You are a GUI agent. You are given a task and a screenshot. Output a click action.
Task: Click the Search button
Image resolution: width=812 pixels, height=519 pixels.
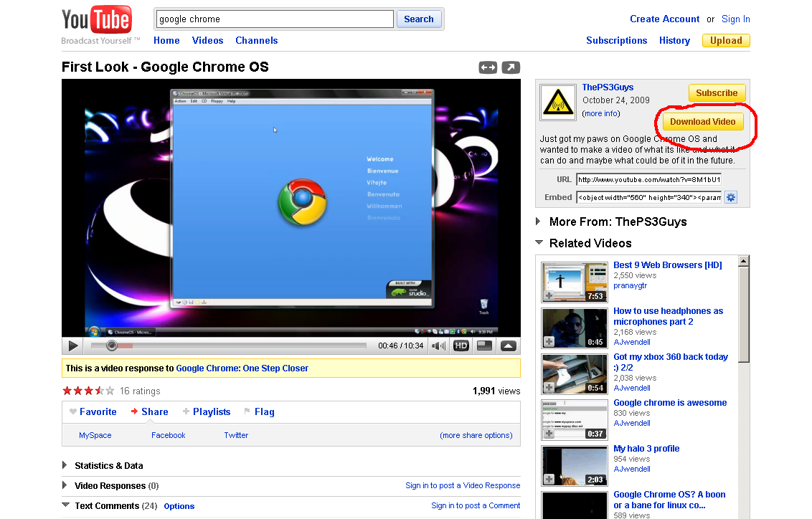[418, 19]
